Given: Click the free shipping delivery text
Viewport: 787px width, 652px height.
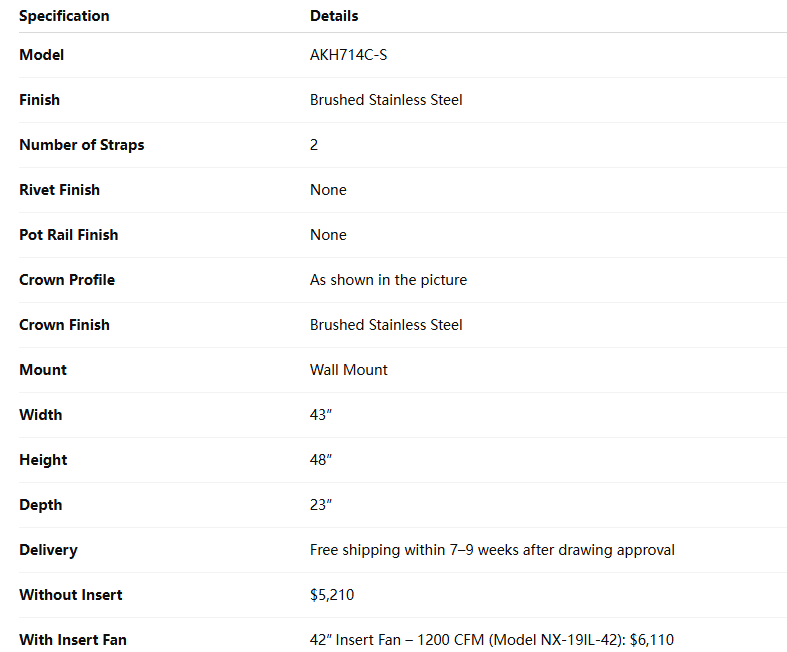Looking at the screenshot, I should (492, 550).
